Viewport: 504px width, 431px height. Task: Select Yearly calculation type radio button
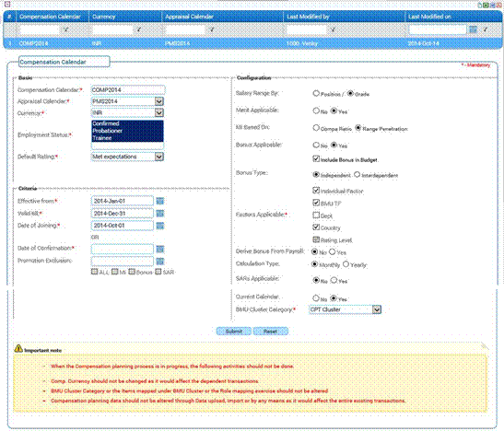coord(346,264)
